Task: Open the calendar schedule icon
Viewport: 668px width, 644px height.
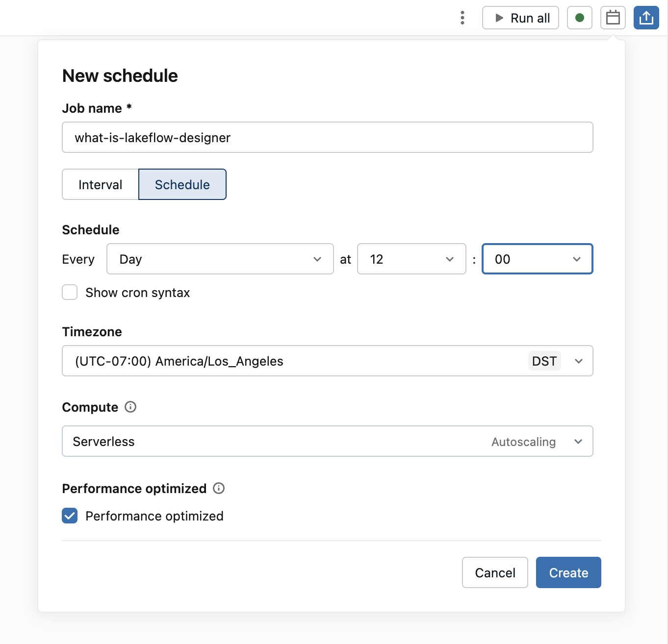Action: tap(613, 18)
